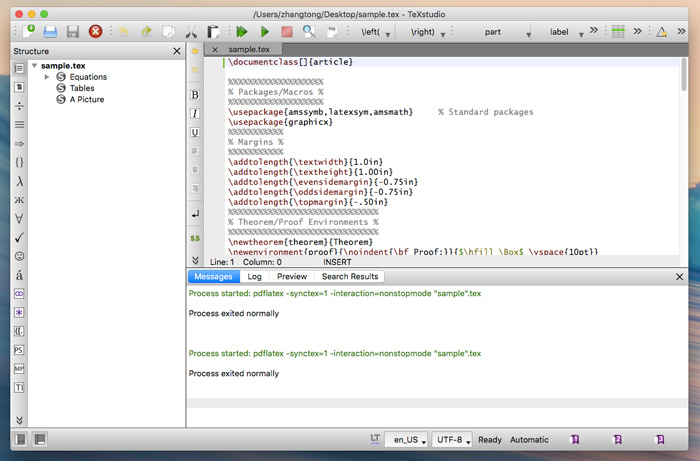The image size is (700, 461).
Task: Toggle side panel visibility in status bar
Action: click(20, 440)
